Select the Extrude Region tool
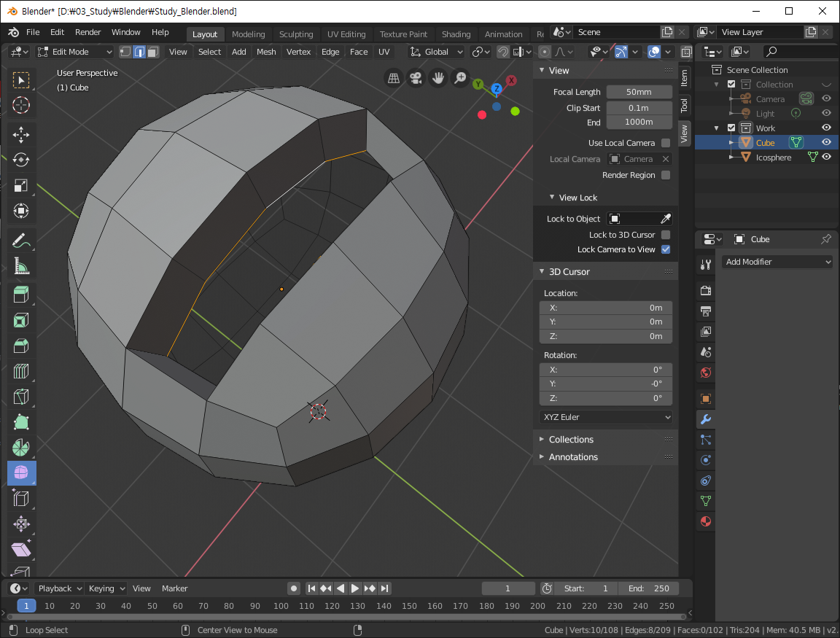This screenshot has height=638, width=840. click(x=21, y=295)
